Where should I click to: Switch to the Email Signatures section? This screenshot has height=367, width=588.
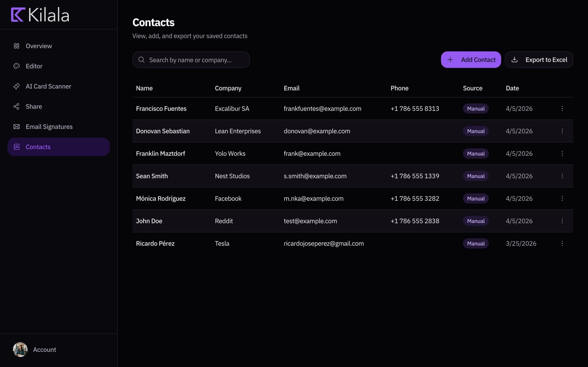(49, 126)
